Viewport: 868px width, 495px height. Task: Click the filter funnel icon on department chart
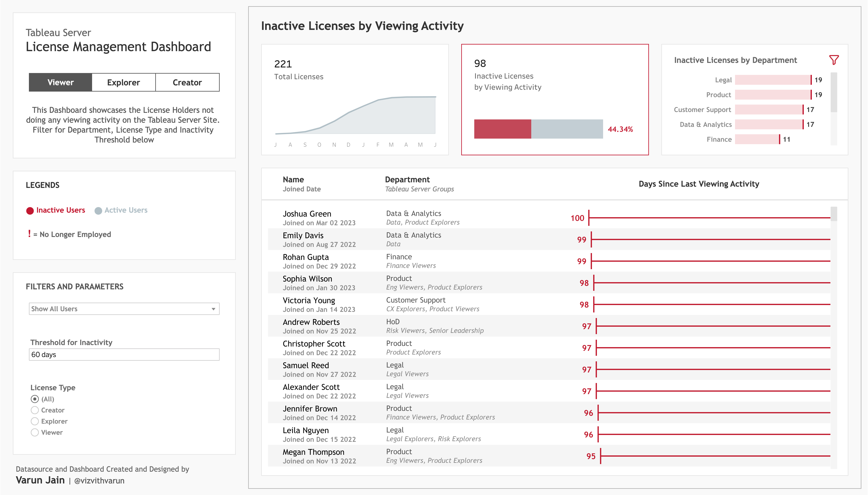tap(834, 60)
